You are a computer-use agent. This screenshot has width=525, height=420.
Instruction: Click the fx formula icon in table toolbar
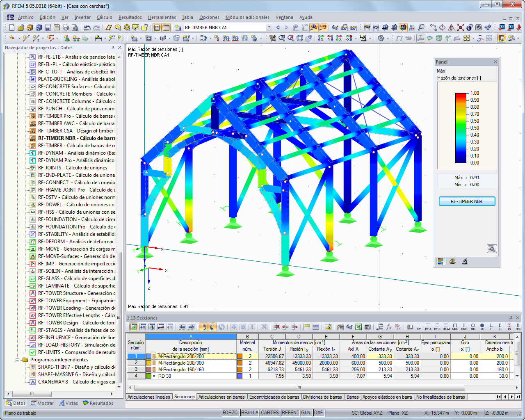point(389,327)
